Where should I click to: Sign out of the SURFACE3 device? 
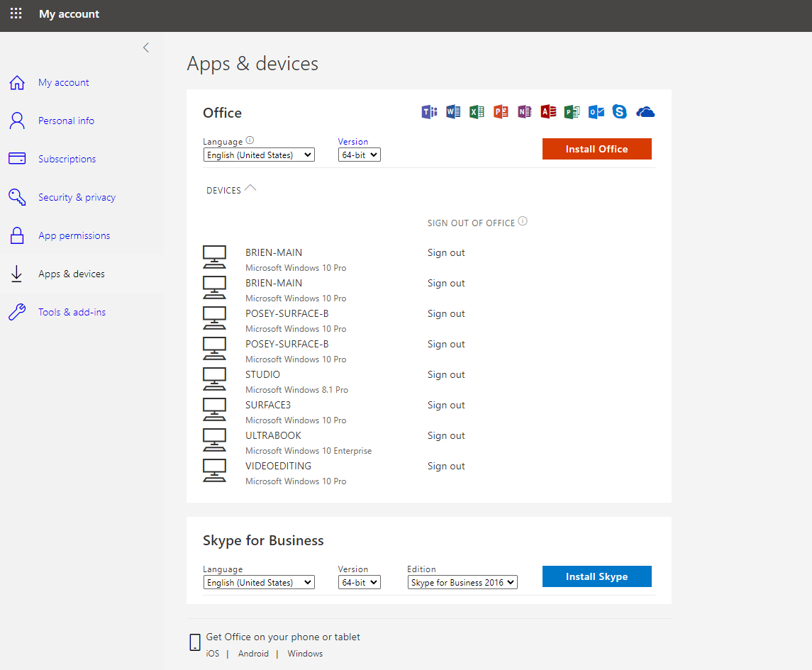click(446, 405)
